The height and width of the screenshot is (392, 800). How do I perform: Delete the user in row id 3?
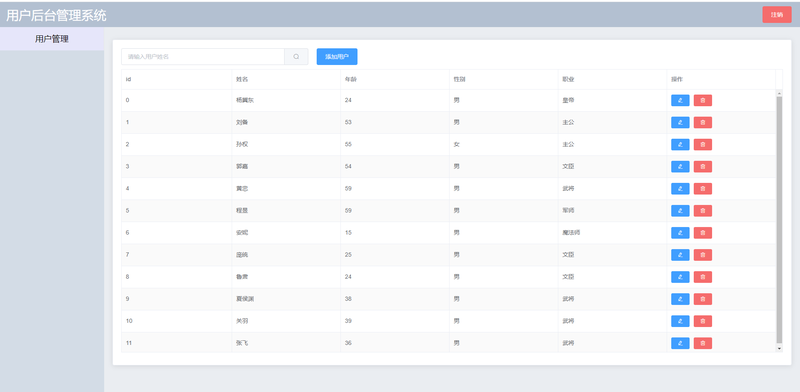(x=703, y=166)
